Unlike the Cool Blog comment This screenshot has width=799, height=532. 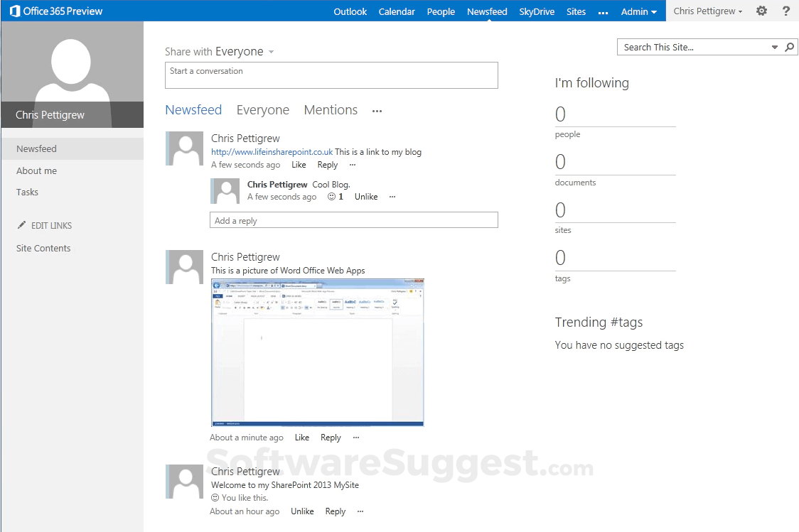tap(366, 197)
